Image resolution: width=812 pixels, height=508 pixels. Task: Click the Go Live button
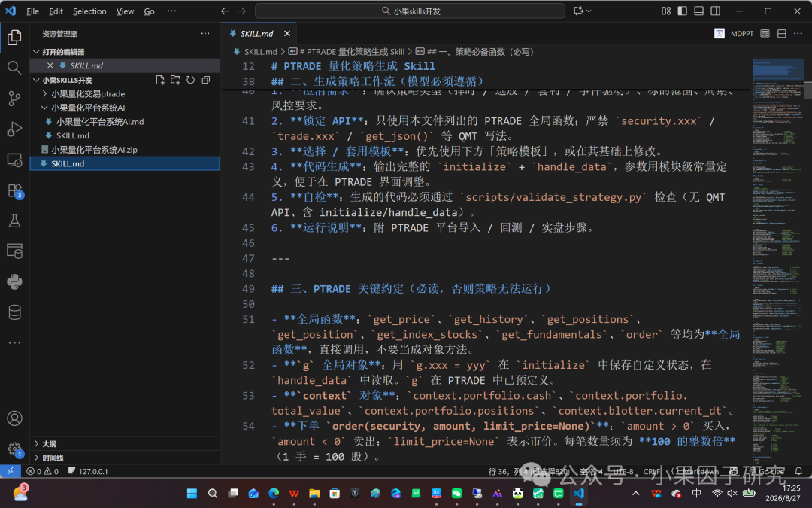click(766, 471)
